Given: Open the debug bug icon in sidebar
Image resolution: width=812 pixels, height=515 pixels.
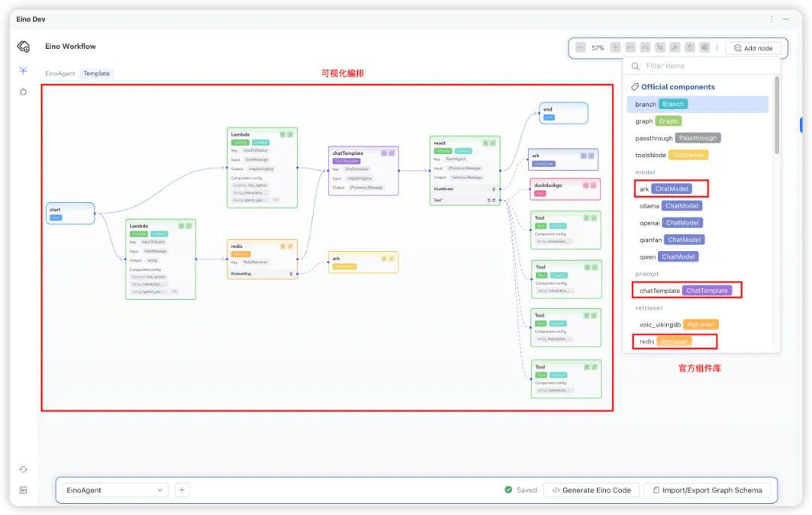Looking at the screenshot, I should point(23,92).
